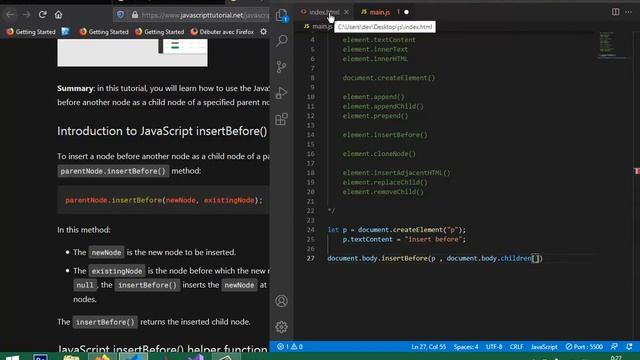Open the Accounts menu in VS Code
Viewport: 640px width, 360px height.
[281, 301]
